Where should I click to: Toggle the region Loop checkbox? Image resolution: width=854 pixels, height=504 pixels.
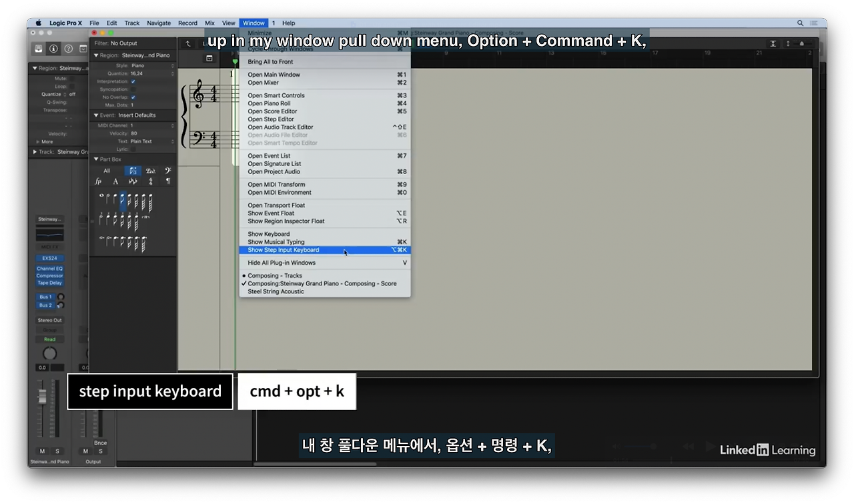[x=72, y=87]
